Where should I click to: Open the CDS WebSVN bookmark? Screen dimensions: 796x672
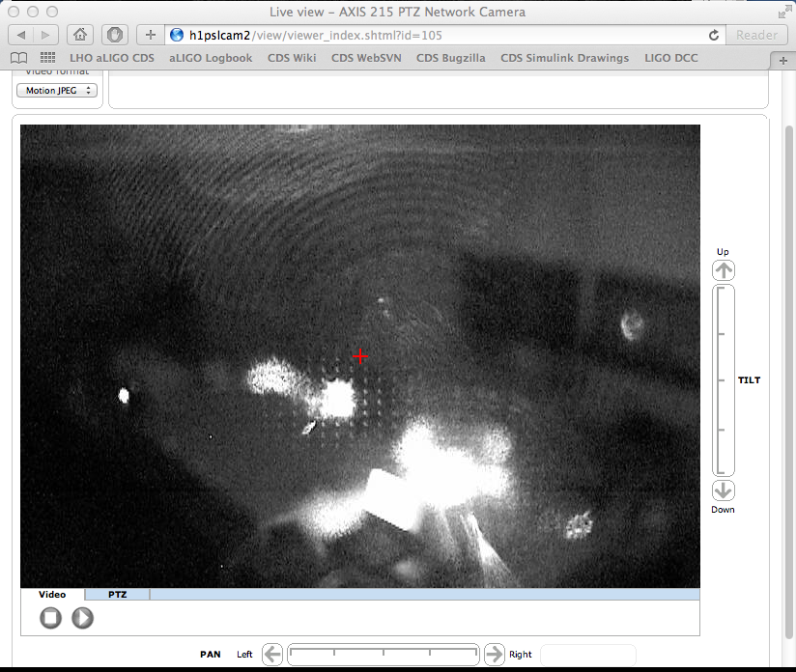pyautogui.click(x=366, y=58)
